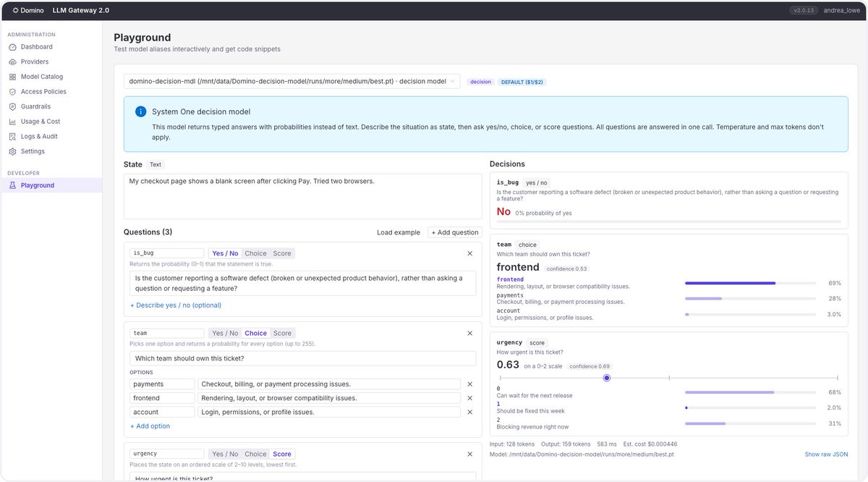Click the 'Which team should own this ticket?' field

click(x=302, y=358)
